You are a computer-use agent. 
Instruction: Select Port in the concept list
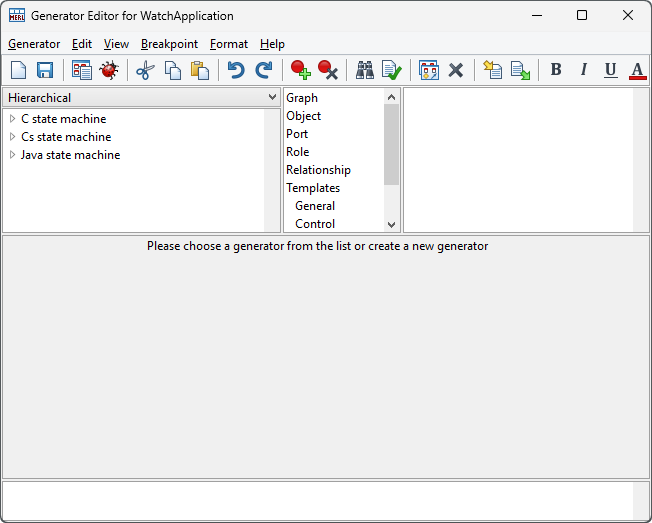tap(297, 134)
